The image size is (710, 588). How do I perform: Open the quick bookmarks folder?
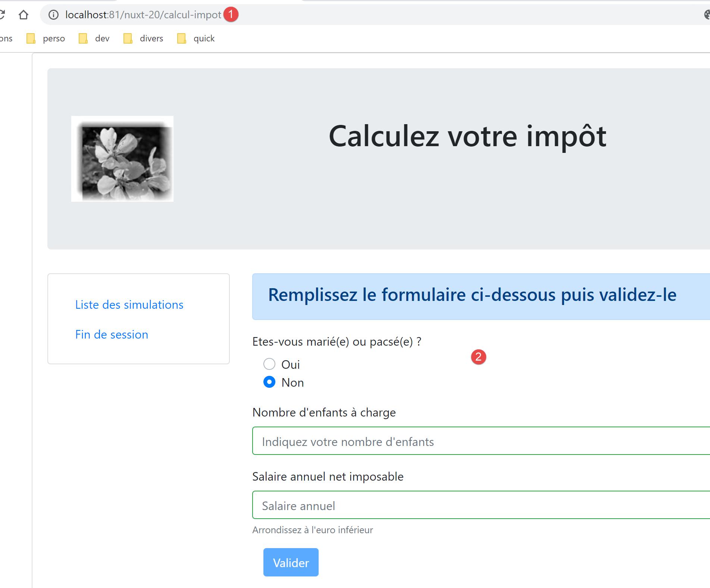coord(196,38)
